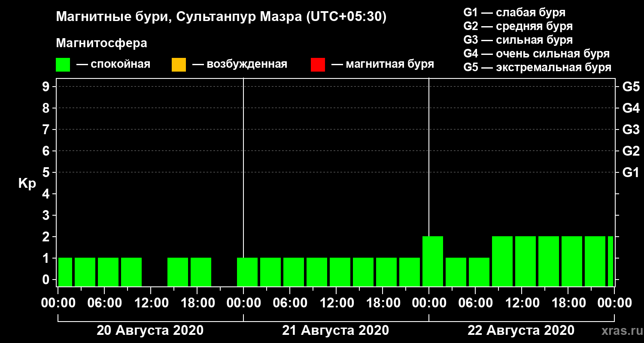Click the green bar above 12:00 on 22 Августа
Image resolution: width=644 pixels, height=343 pixels.
(x=526, y=261)
